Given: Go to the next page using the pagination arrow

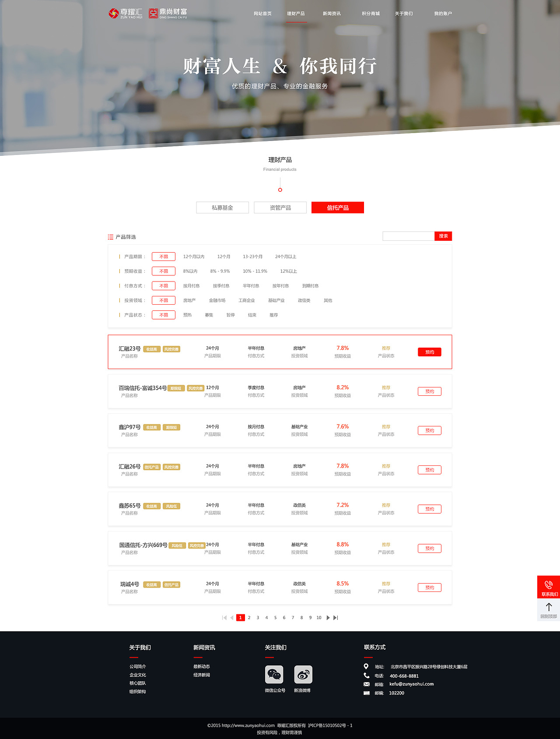Looking at the screenshot, I should (x=328, y=618).
